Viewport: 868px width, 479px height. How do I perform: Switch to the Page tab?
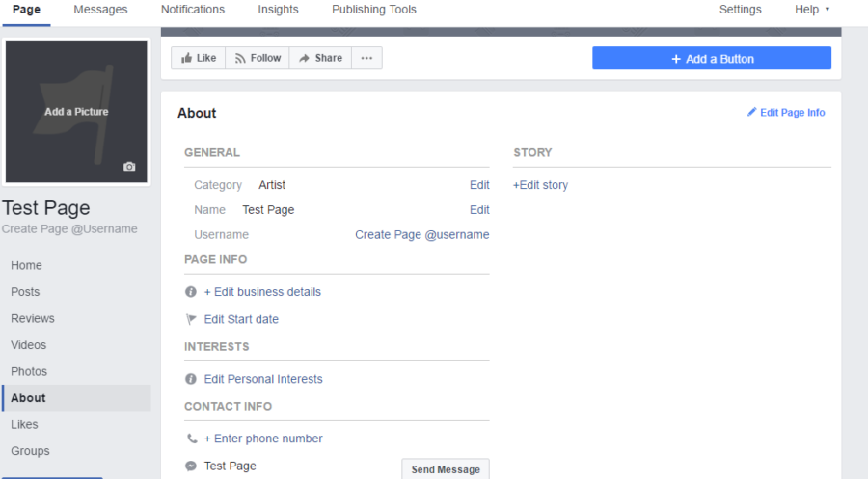pyautogui.click(x=27, y=10)
